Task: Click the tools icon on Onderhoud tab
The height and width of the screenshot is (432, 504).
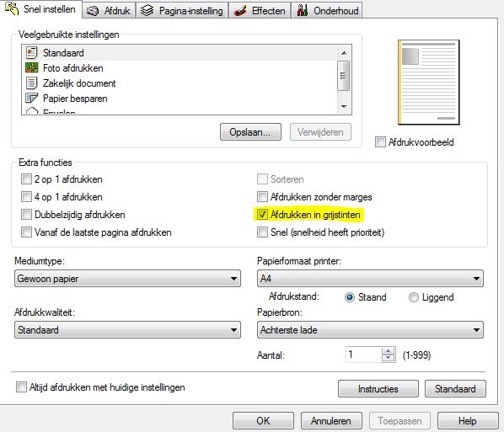Action: tap(302, 10)
